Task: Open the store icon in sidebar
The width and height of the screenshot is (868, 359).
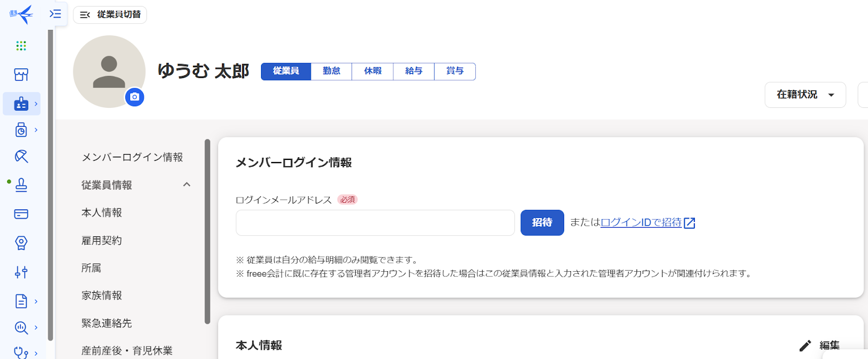Action: [x=21, y=75]
